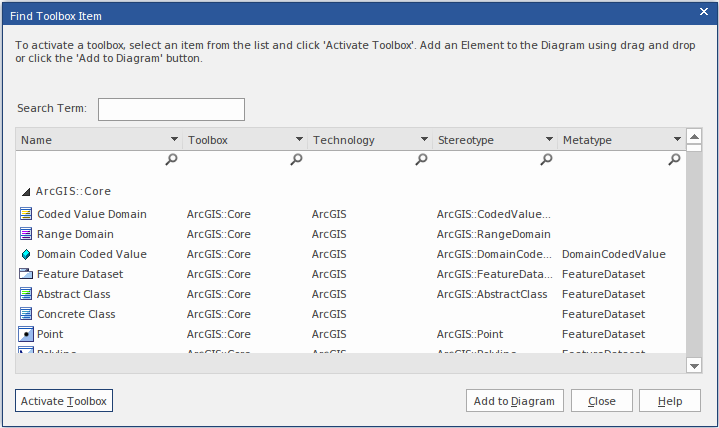Open the Technology column filter dropdown

point(424,141)
